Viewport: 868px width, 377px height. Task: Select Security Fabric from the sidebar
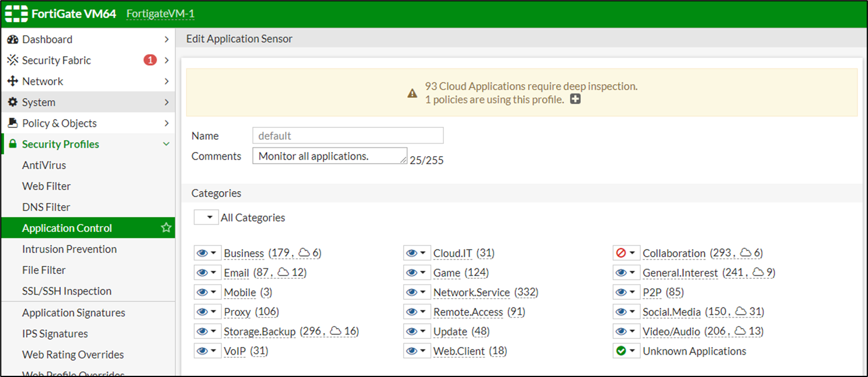click(56, 60)
